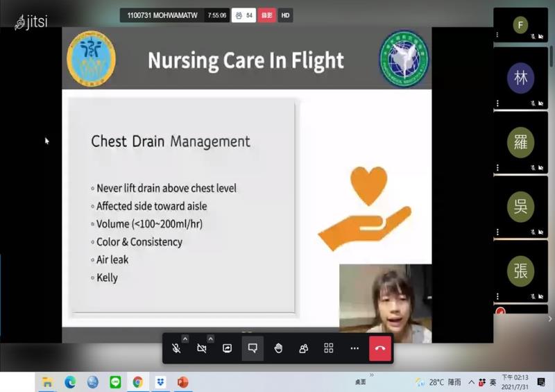Open the more actions ellipsis menu

[x=355, y=348]
